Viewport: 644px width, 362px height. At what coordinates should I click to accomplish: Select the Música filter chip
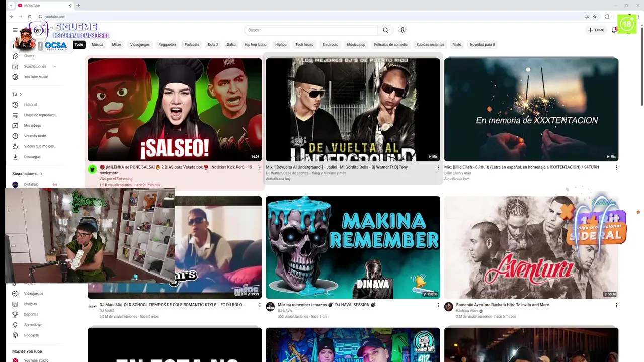97,44
